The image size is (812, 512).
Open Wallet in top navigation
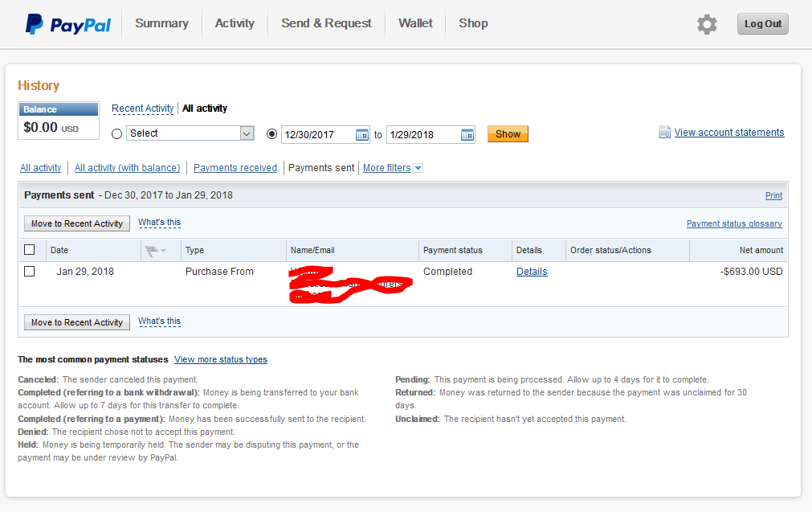pyautogui.click(x=415, y=23)
